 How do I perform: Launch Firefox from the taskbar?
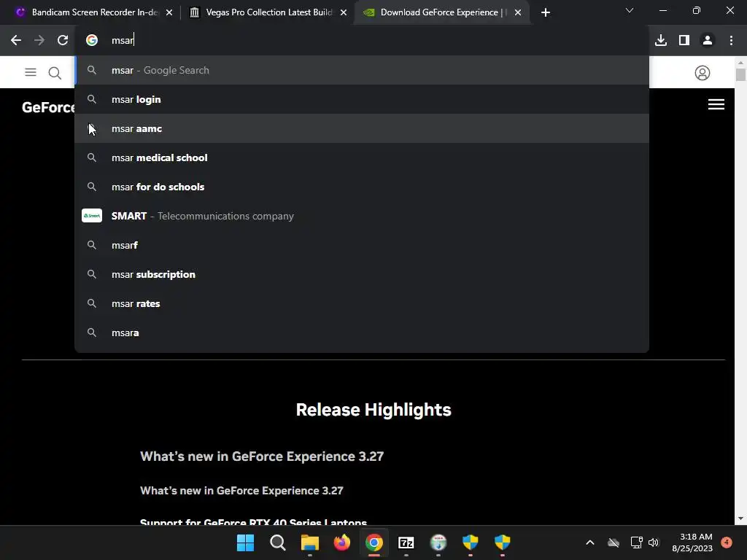point(341,542)
